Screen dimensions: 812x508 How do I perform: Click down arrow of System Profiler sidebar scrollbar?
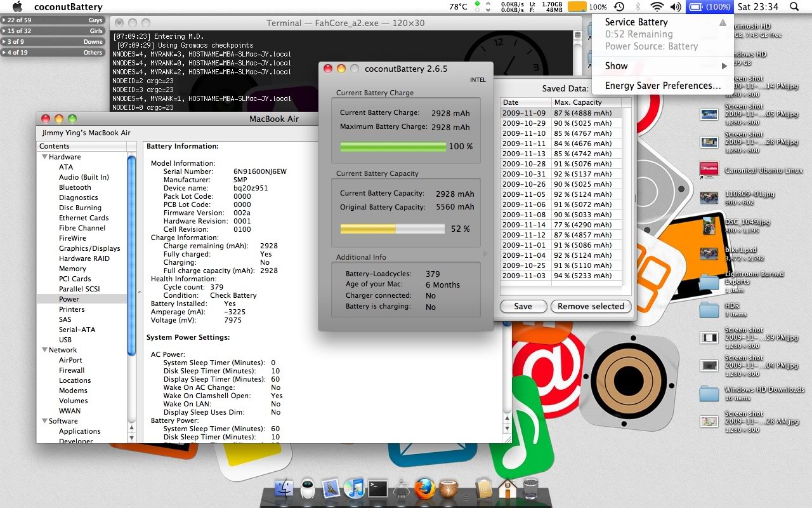click(131, 437)
